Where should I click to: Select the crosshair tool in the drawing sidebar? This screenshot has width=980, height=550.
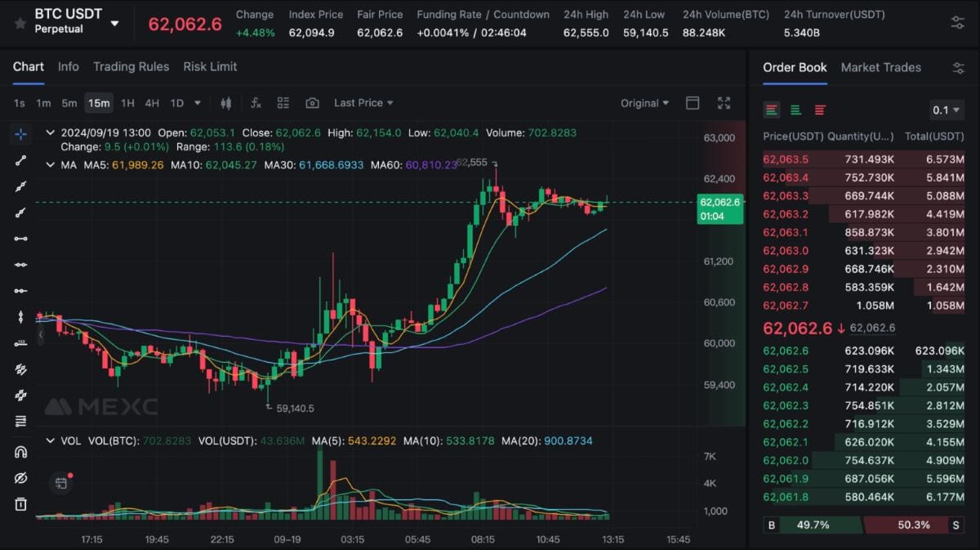20,134
